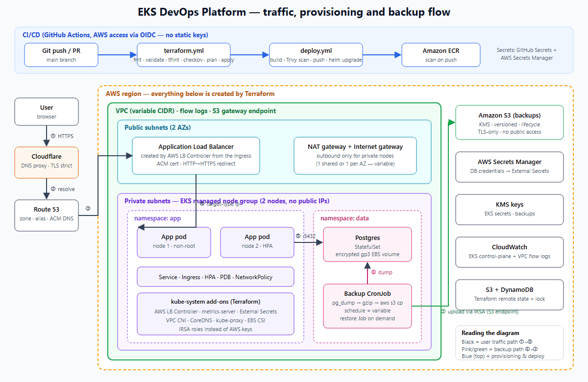Click the CI/CD (GitHub Actions) section heading

[x=115, y=35]
